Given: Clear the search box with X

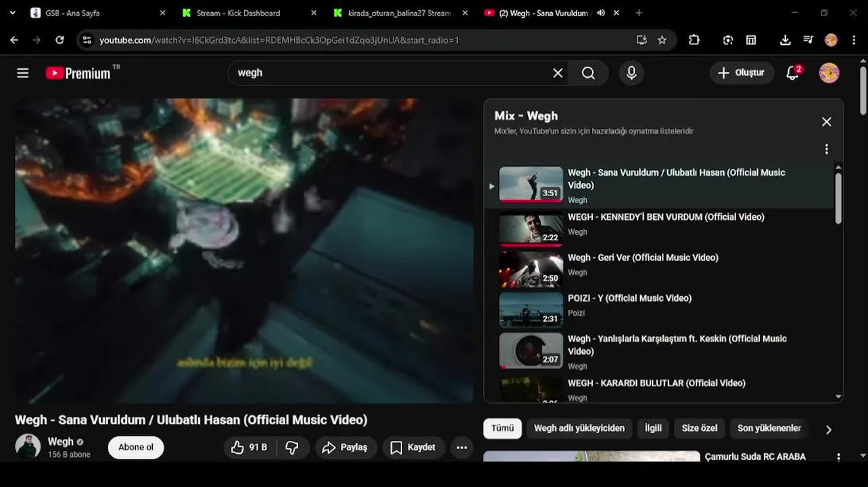Looking at the screenshot, I should (558, 73).
